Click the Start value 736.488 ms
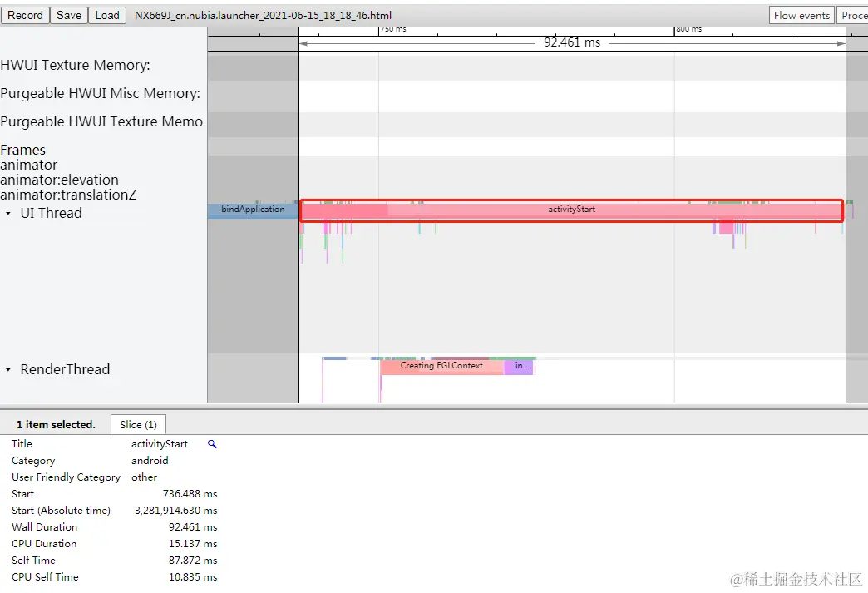The width and height of the screenshot is (868, 593). [x=190, y=494]
